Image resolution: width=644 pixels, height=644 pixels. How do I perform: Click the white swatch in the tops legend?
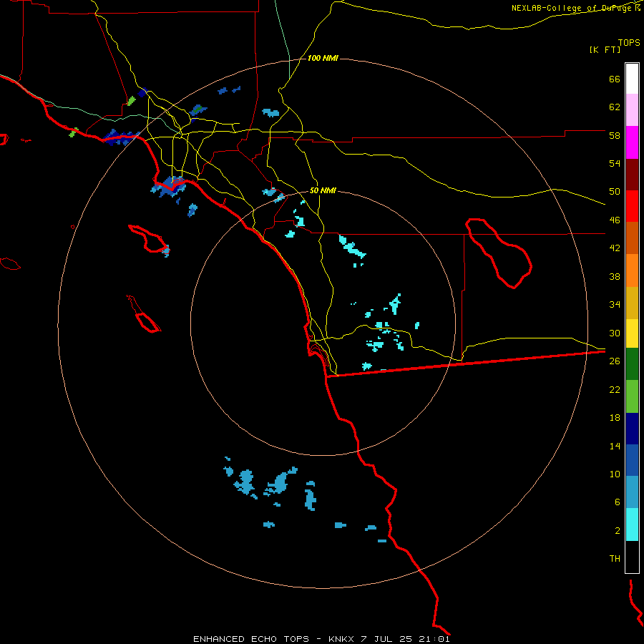coord(632,79)
